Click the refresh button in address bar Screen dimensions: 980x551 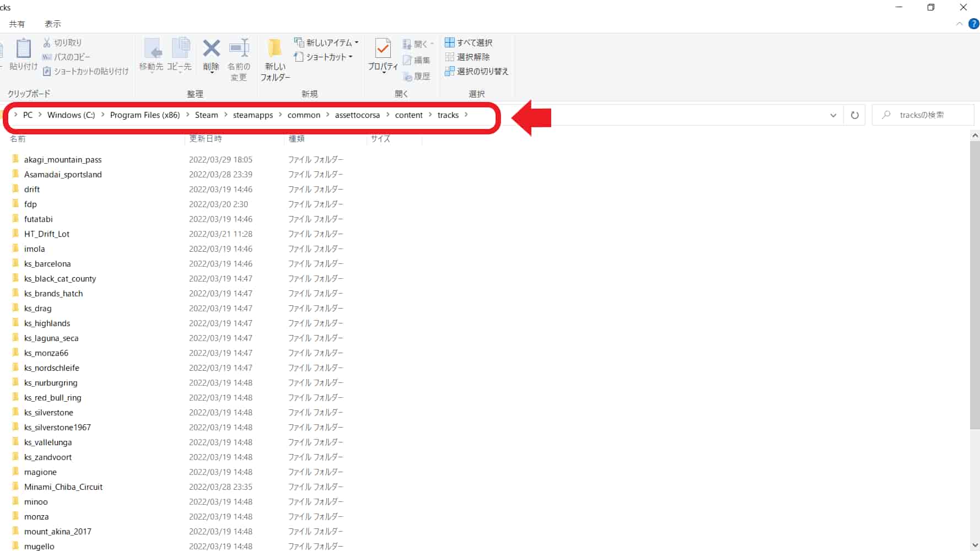tap(854, 115)
